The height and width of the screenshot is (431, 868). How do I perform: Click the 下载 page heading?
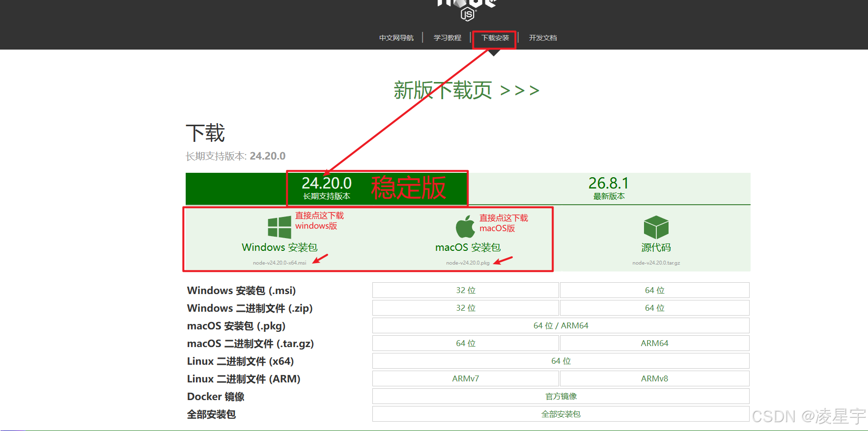(205, 133)
